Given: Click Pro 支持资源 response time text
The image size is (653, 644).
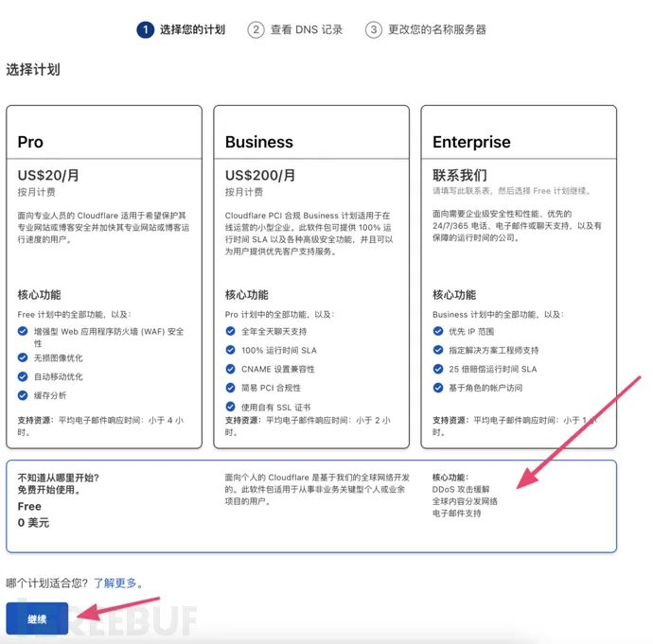Looking at the screenshot, I should 100,426.
